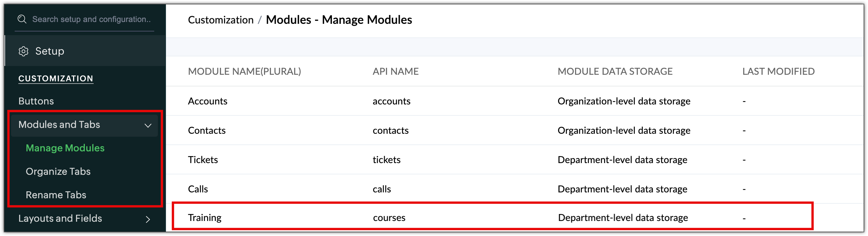The height and width of the screenshot is (236, 868).
Task: Open the Tickets module row
Action: point(203,160)
